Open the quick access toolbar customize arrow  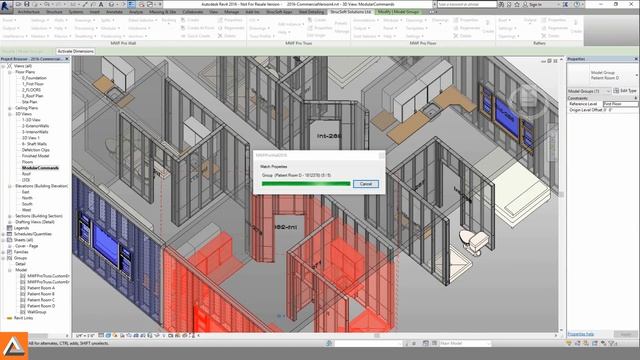pos(160,4)
